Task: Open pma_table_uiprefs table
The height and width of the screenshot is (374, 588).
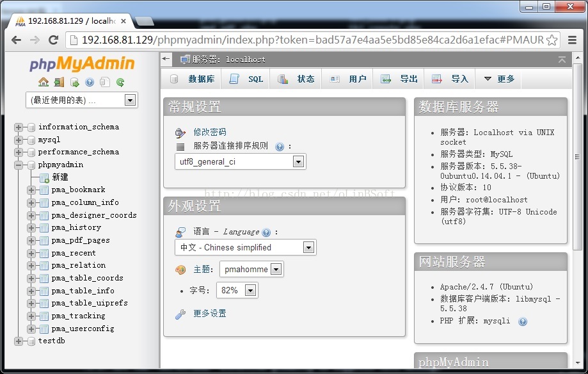Action: click(90, 303)
